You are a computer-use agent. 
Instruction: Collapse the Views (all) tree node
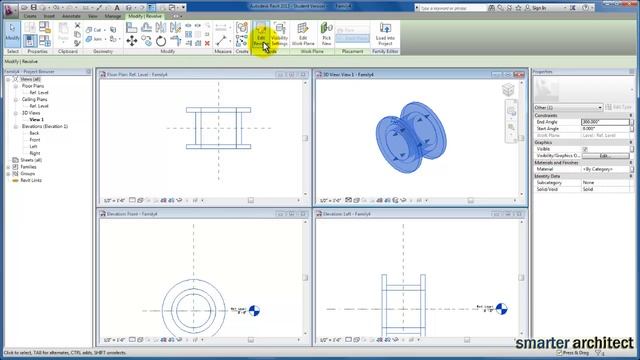tap(8, 79)
